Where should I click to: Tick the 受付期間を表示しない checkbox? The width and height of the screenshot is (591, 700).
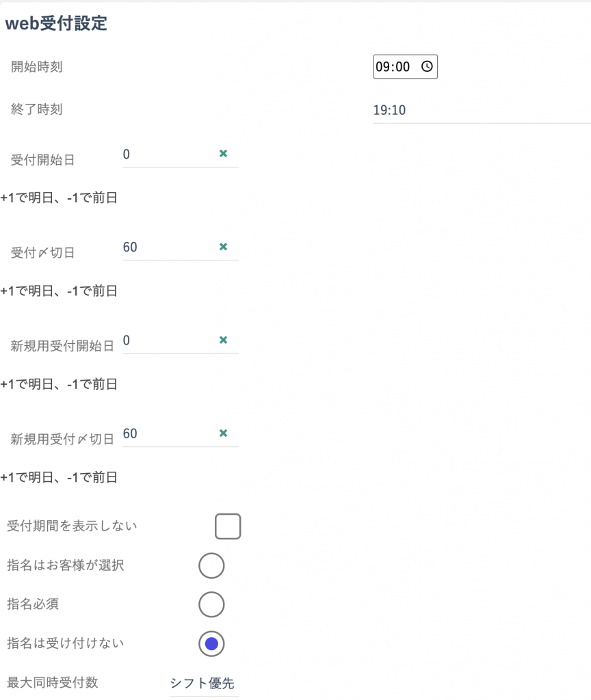(228, 526)
